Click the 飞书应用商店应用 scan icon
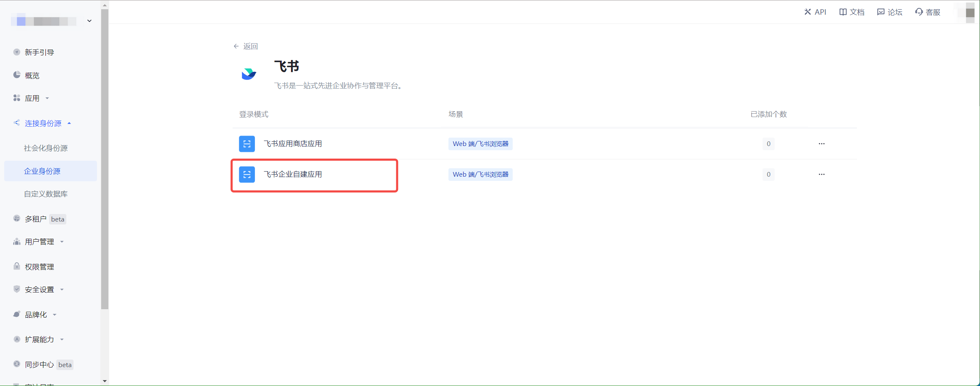The height and width of the screenshot is (386, 980). click(247, 144)
